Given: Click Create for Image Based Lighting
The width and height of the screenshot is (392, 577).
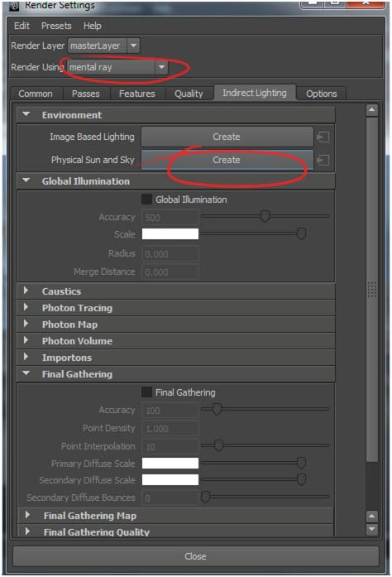Looking at the screenshot, I should 227,137.
